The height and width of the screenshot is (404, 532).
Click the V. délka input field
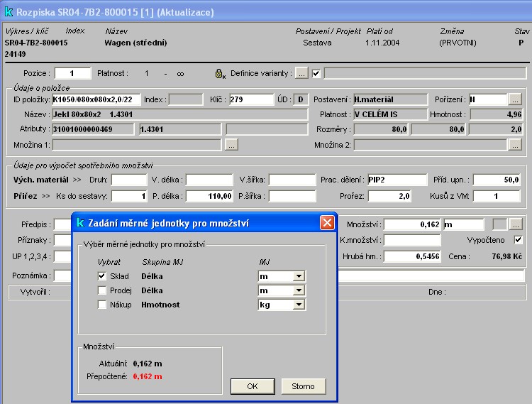(209, 180)
